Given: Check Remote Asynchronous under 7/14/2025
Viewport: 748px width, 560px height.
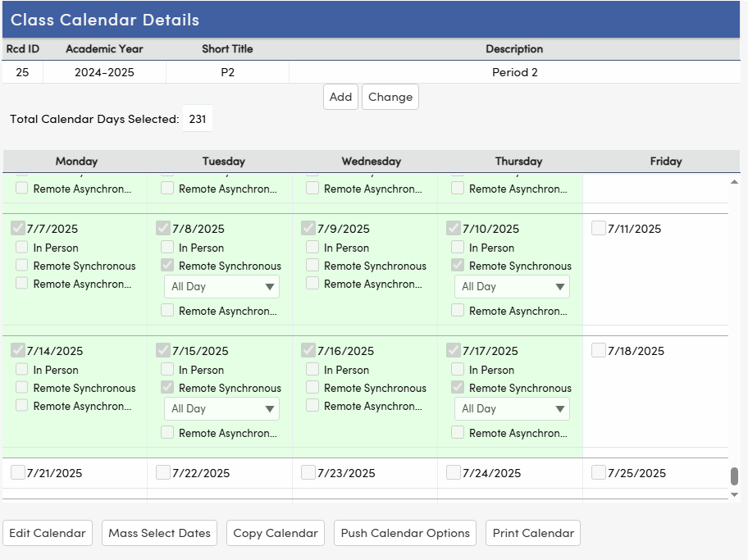Looking at the screenshot, I should tap(22, 406).
